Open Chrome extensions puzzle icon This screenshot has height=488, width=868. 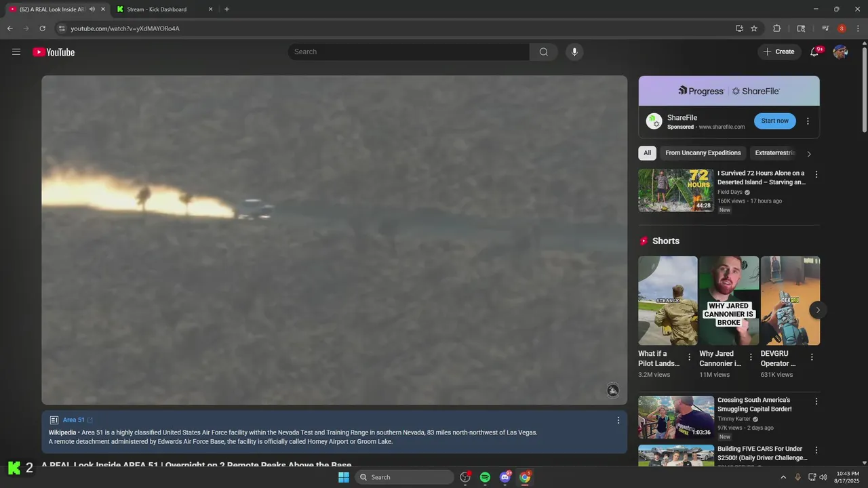coord(777,28)
